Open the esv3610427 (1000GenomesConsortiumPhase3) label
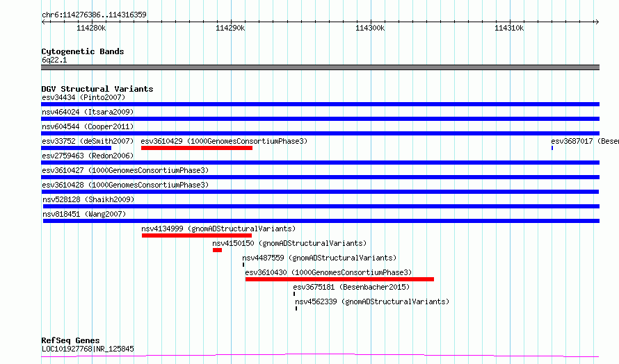The height and width of the screenshot is (364, 619). [x=125, y=170]
